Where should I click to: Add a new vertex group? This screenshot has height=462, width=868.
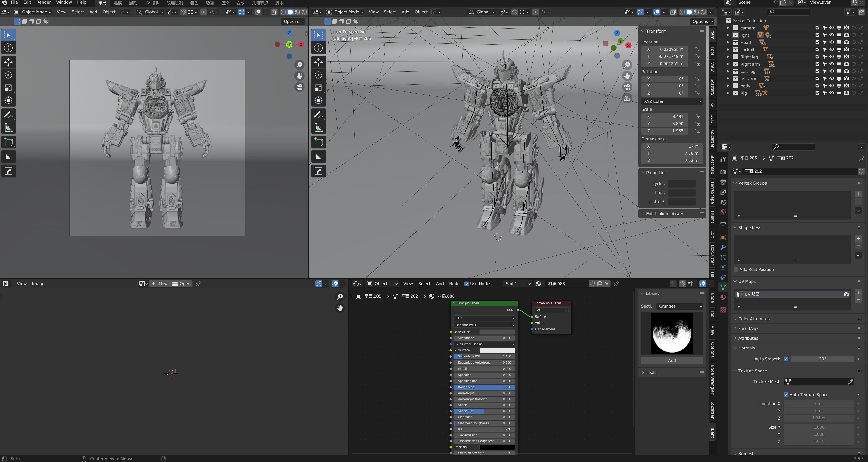coord(858,194)
